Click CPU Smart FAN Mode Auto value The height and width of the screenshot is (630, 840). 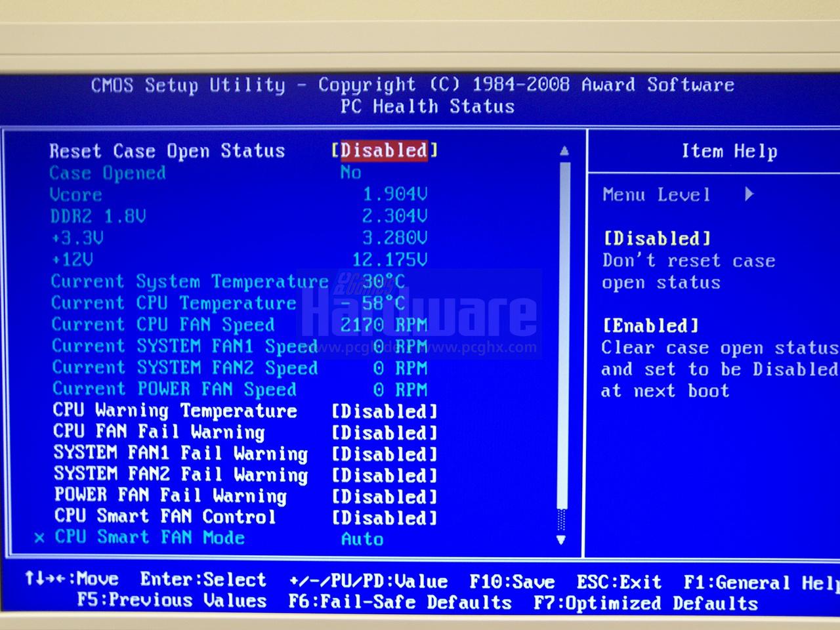pyautogui.click(x=362, y=539)
